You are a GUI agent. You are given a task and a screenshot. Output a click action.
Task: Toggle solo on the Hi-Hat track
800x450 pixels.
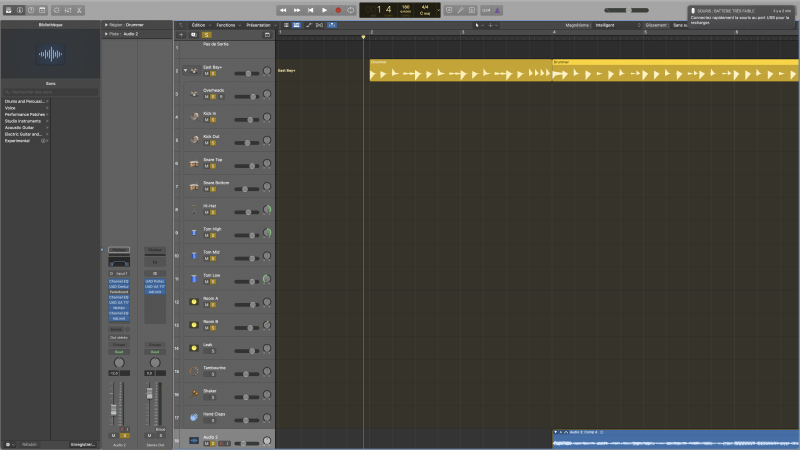click(x=213, y=212)
